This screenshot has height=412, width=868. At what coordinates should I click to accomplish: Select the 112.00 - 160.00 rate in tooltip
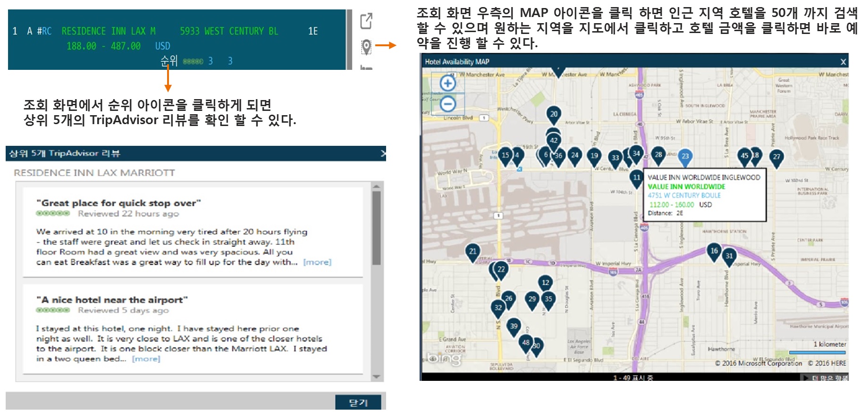[672, 205]
